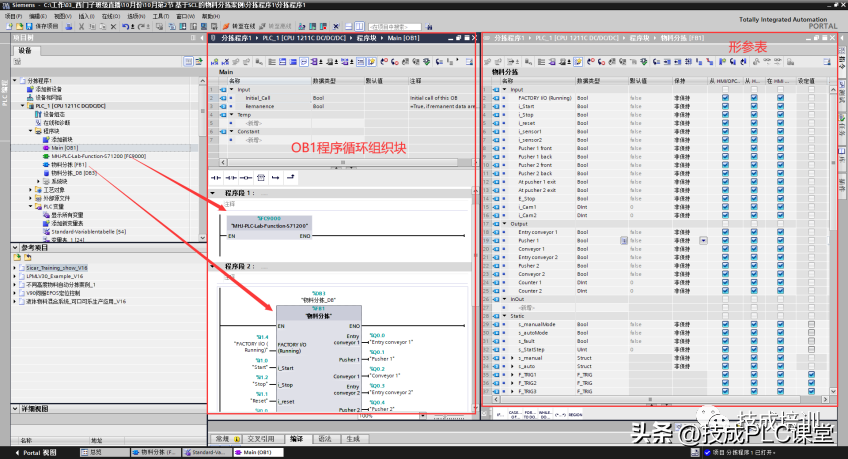This screenshot has height=459, width=848.
Task: Click the output coil LAD icon
Action: (246, 177)
